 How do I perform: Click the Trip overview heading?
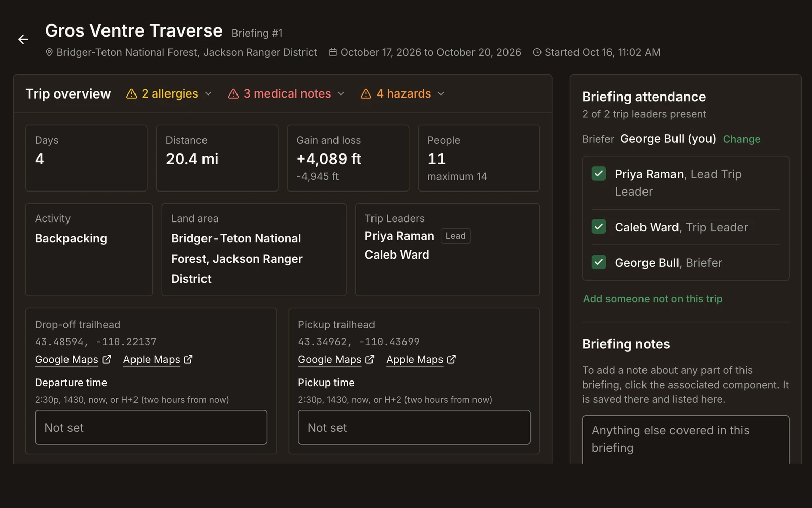click(x=68, y=94)
